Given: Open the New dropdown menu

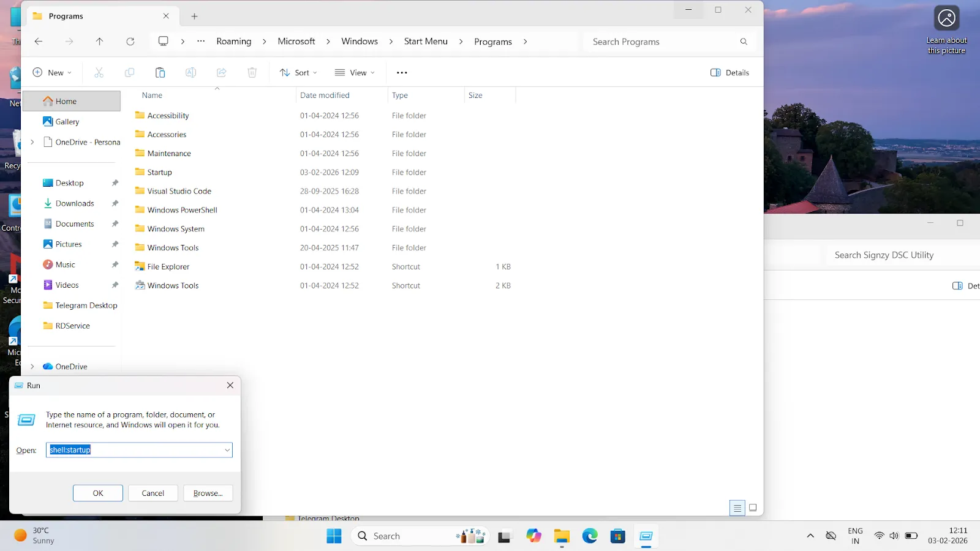Looking at the screenshot, I should coord(52,73).
